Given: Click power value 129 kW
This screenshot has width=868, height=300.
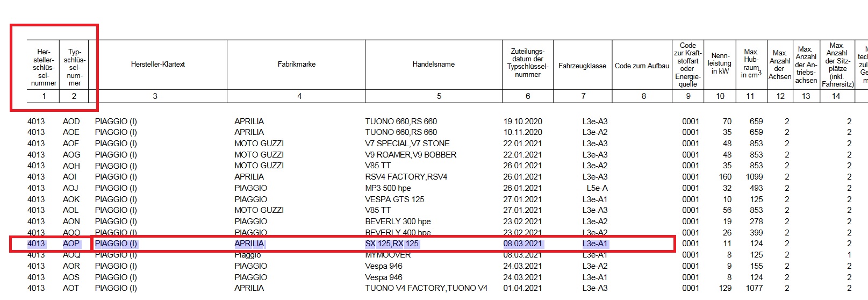Looking at the screenshot, I should pos(725,288).
